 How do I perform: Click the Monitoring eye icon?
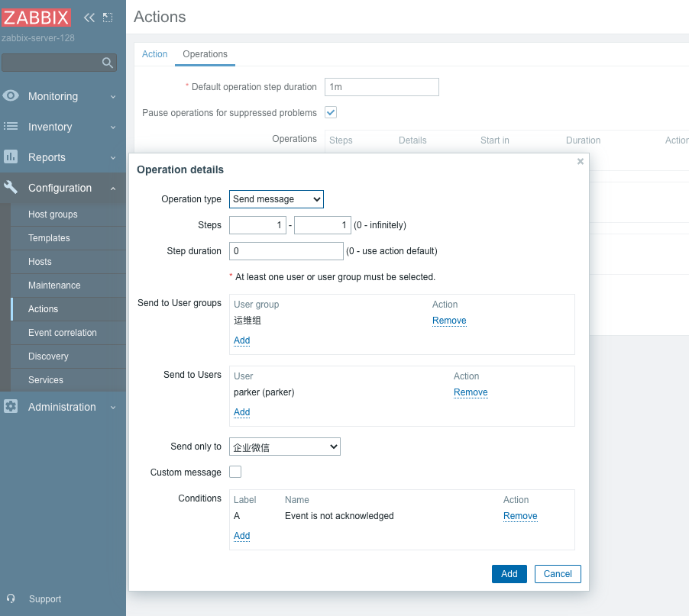(11, 95)
